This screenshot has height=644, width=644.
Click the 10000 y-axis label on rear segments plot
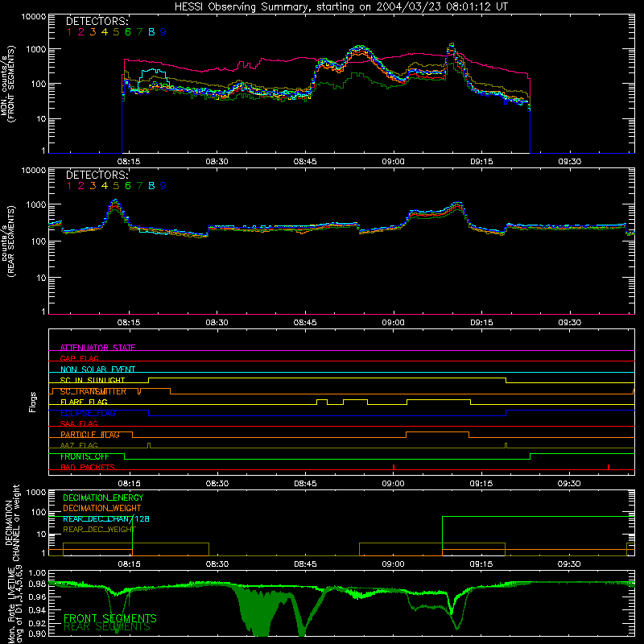34,171
